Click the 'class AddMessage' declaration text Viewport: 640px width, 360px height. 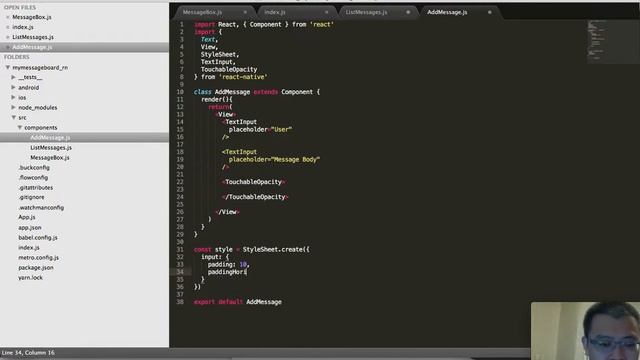pyautogui.click(x=222, y=92)
